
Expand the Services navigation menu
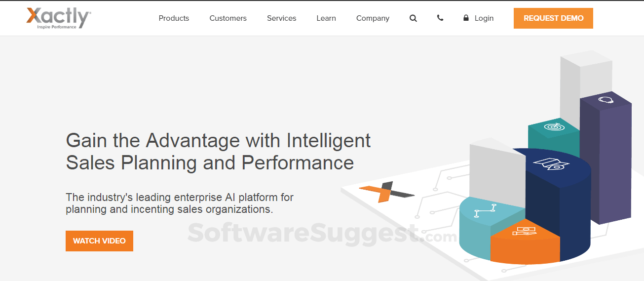pos(281,18)
